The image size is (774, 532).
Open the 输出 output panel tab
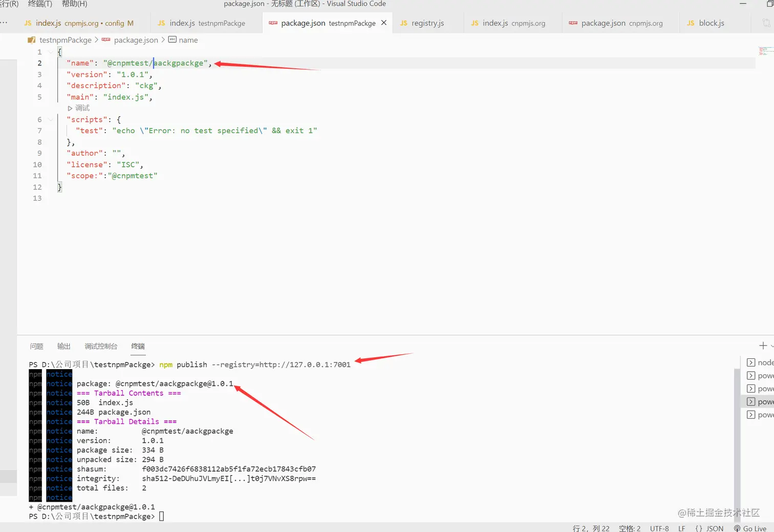point(63,346)
